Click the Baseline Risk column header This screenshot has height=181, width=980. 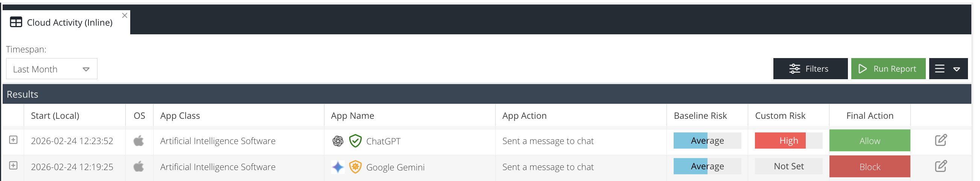[700, 116]
